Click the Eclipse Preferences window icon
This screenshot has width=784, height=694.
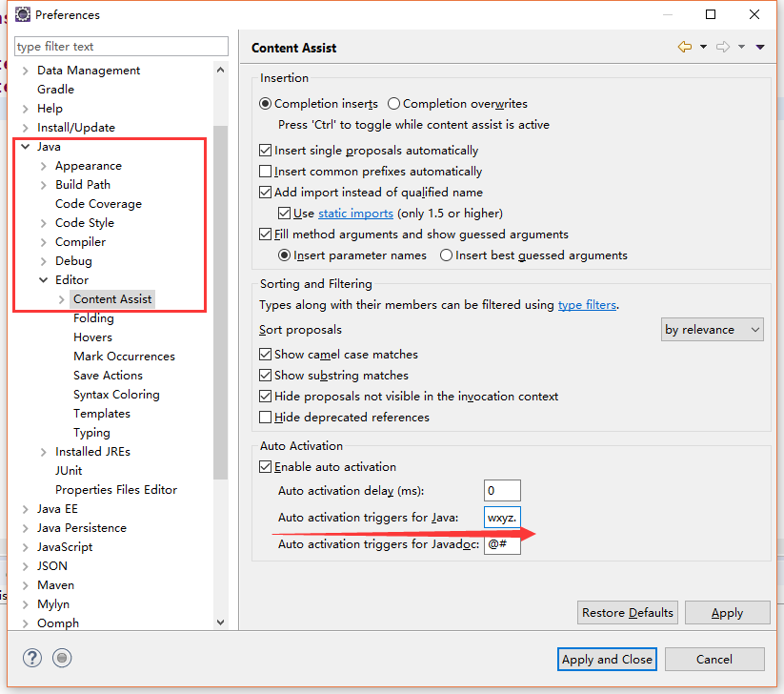click(23, 14)
